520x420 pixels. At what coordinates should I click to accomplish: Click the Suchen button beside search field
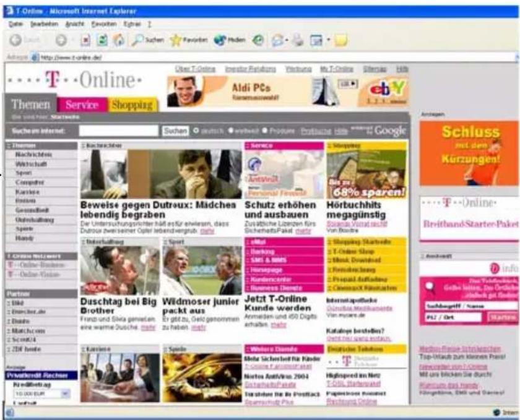coord(175,131)
